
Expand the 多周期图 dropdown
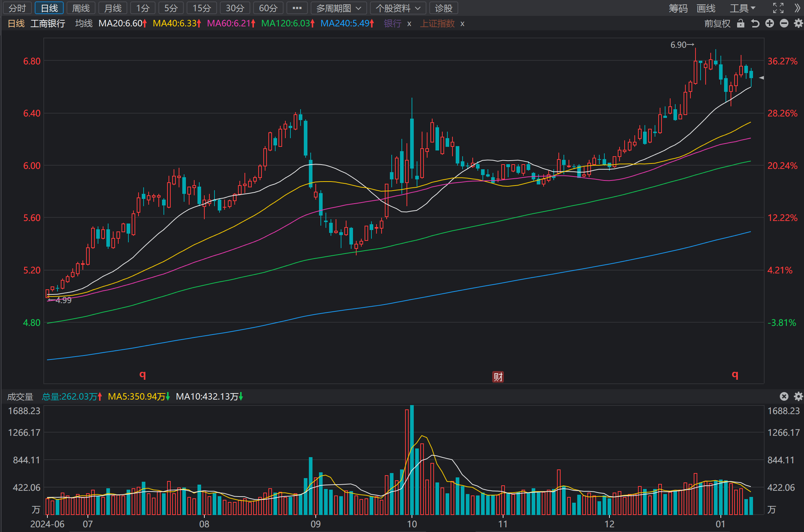click(x=339, y=8)
